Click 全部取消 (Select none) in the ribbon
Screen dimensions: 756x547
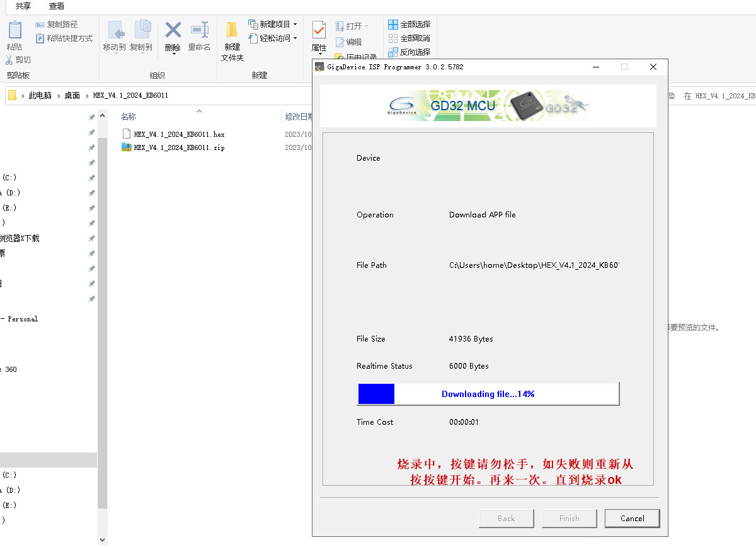click(x=409, y=38)
